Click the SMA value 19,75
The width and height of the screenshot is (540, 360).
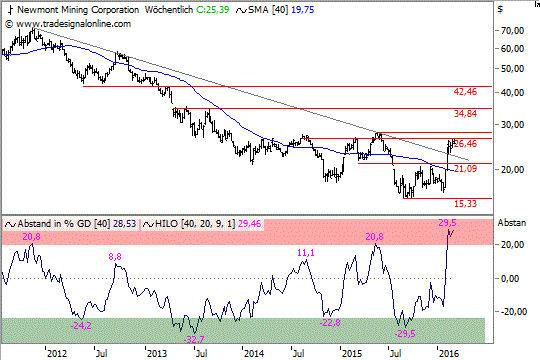tap(303, 10)
